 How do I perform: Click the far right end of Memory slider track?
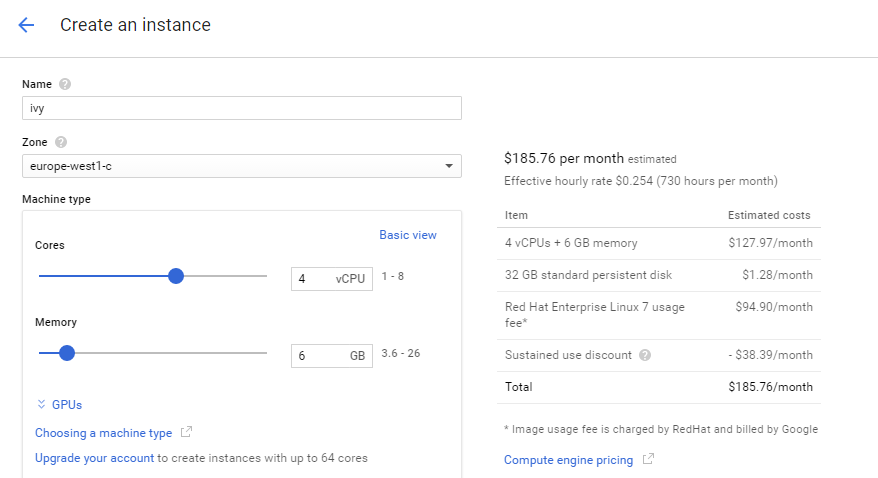[x=265, y=353]
